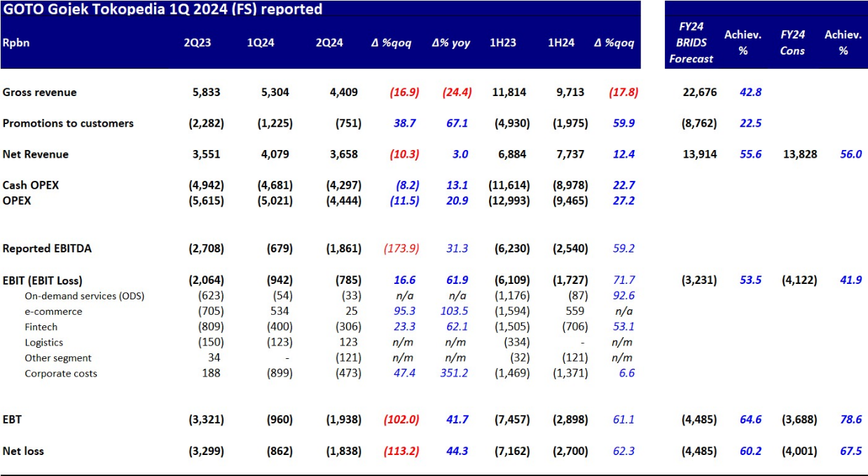Click the 56.0 achievement in Net Revenue row

click(851, 154)
